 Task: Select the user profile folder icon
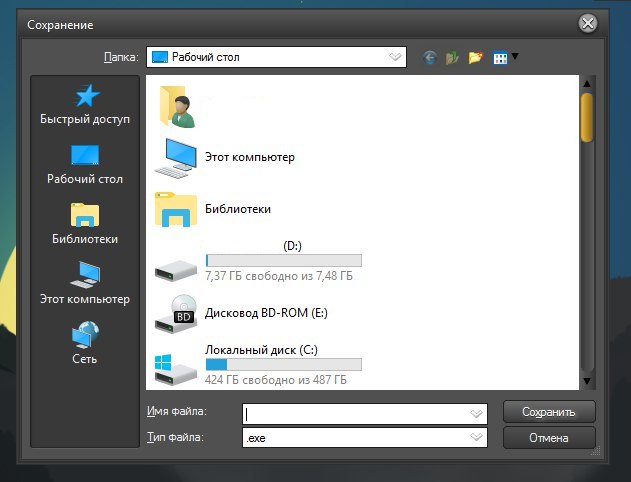pos(175,106)
